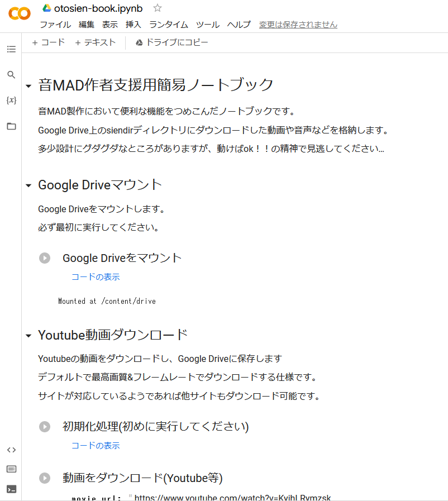Click the Google Driveマウント heading text
This screenshot has height=501, width=448.
pyautogui.click(x=100, y=185)
